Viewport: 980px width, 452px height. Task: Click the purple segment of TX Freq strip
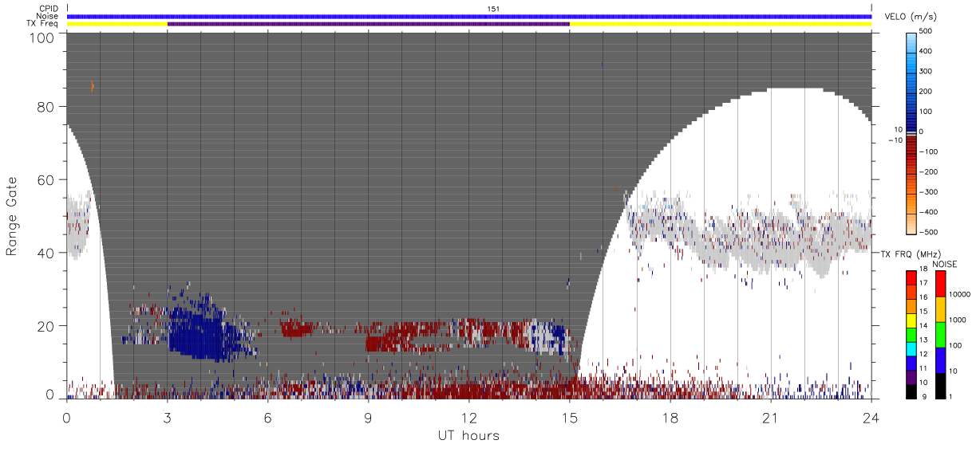coord(369,24)
